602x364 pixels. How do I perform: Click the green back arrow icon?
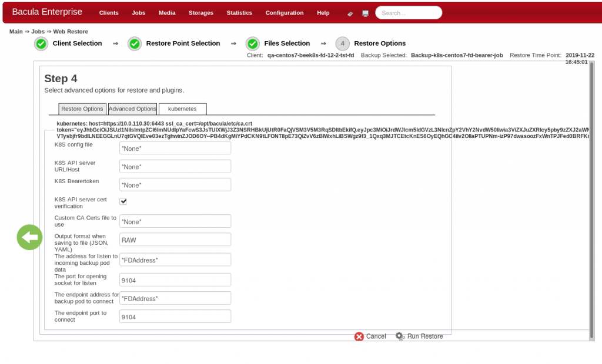29,237
